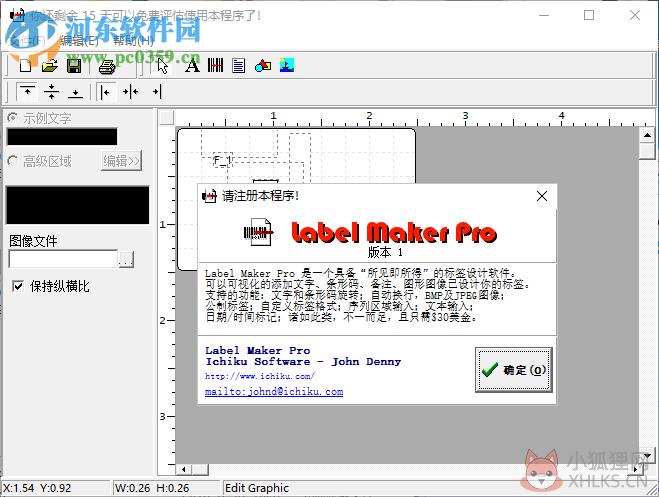Maximize the main application window
Image resolution: width=659 pixels, height=497 pixels.
589,16
